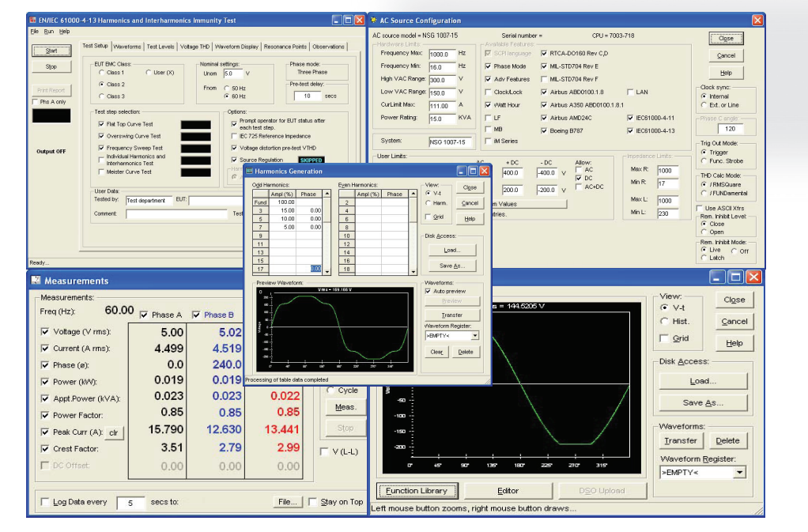Screen dimensions: 808x532
Task: Click the even harmonics table scrollbar
Action: pos(413,232)
